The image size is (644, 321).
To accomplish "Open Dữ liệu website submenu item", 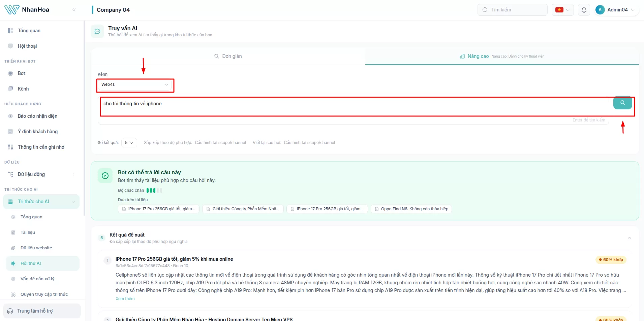I will (x=42, y=248).
